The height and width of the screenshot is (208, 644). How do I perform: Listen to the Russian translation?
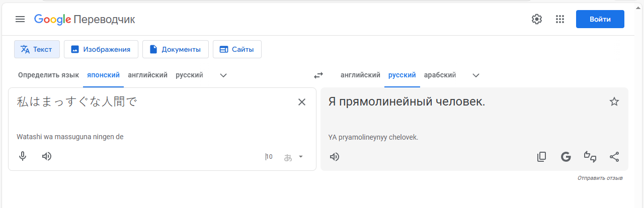pos(335,157)
